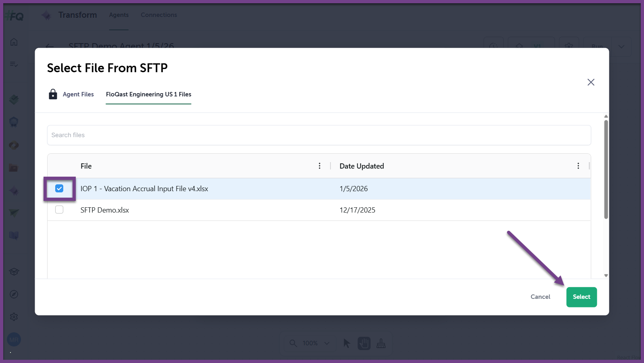Open the folder icon in the background sidebar

(x=14, y=167)
